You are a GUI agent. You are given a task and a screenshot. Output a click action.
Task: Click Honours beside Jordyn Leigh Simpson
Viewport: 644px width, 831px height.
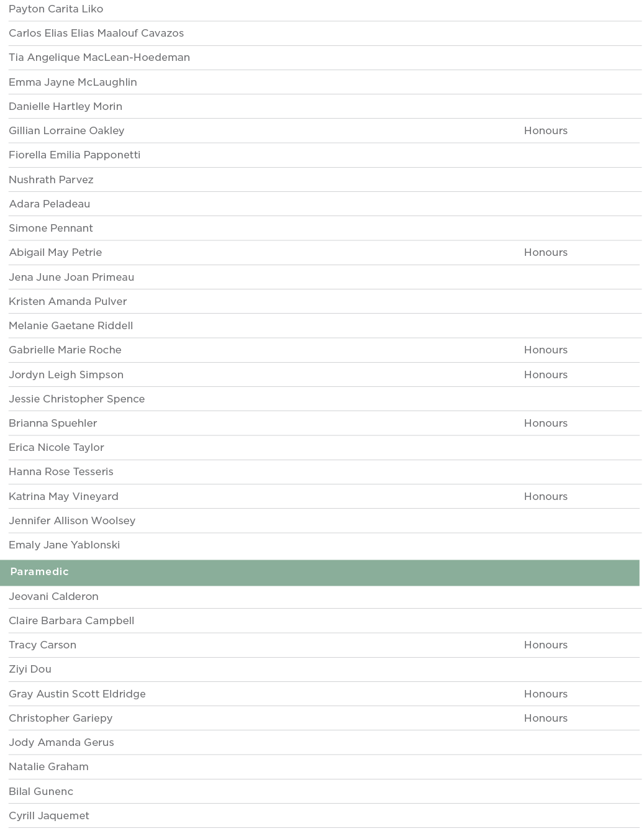pyautogui.click(x=545, y=375)
